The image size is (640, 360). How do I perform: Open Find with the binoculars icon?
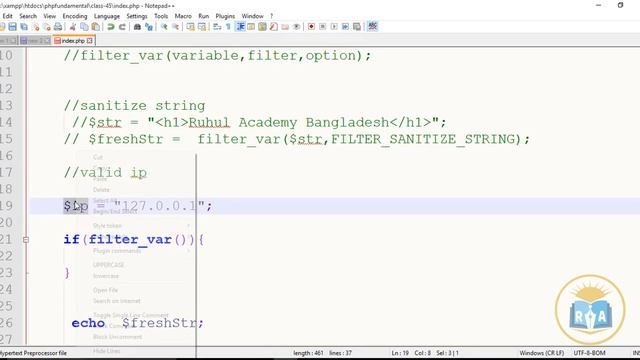[137, 27]
